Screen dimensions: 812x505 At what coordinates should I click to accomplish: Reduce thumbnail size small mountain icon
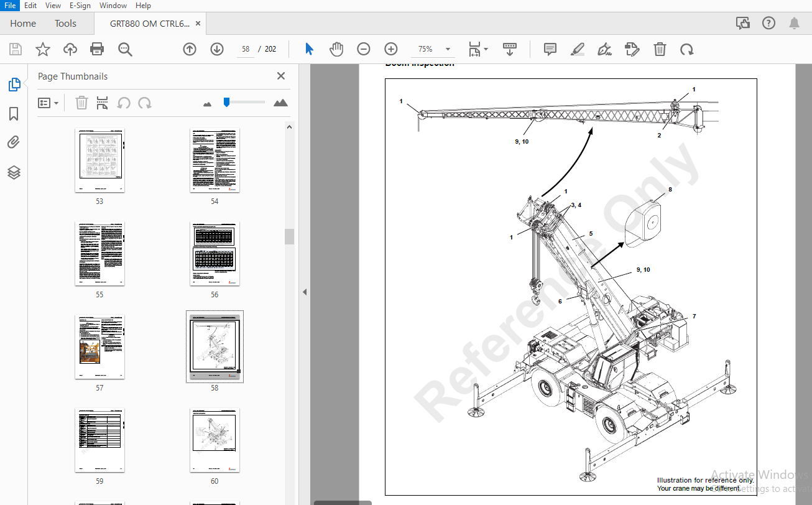pos(208,104)
